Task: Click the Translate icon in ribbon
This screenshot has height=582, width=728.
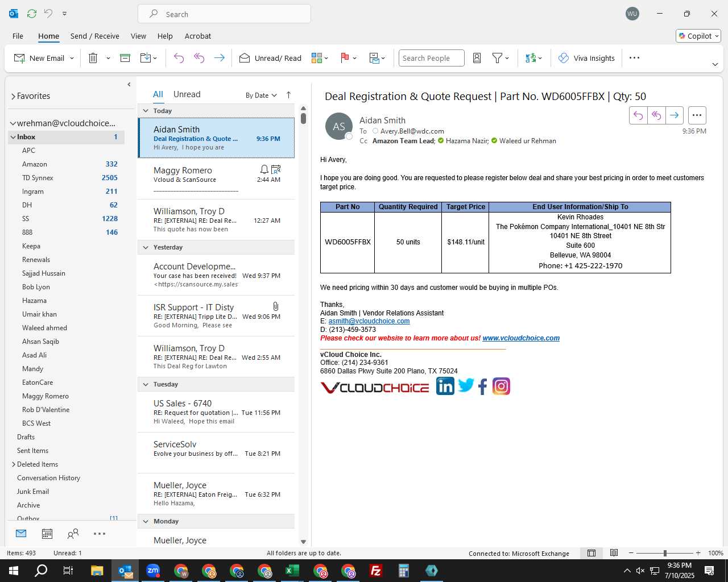Action: [531, 58]
